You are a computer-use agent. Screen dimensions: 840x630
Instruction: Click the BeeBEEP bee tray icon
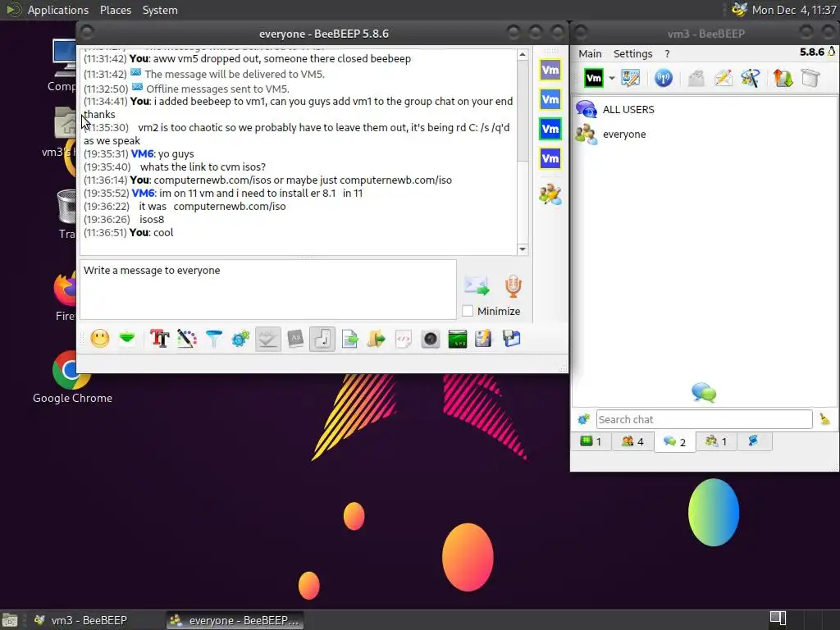(x=739, y=10)
